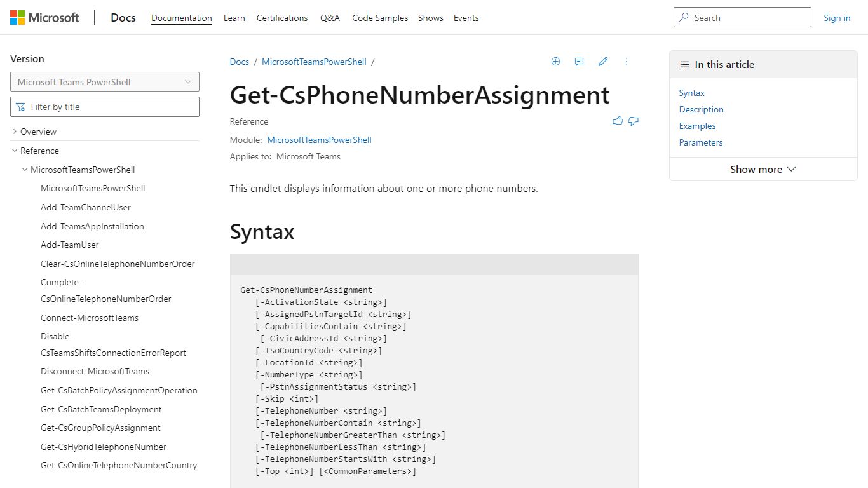Viewport: 868px width, 488px height.
Task: Click the Filter by title field
Action: pyautogui.click(x=105, y=107)
